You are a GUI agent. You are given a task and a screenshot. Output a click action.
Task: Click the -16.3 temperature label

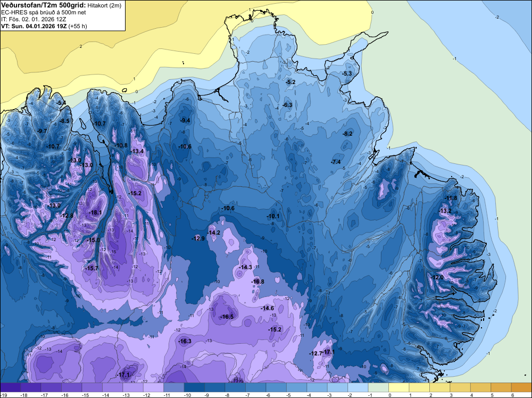(185, 342)
